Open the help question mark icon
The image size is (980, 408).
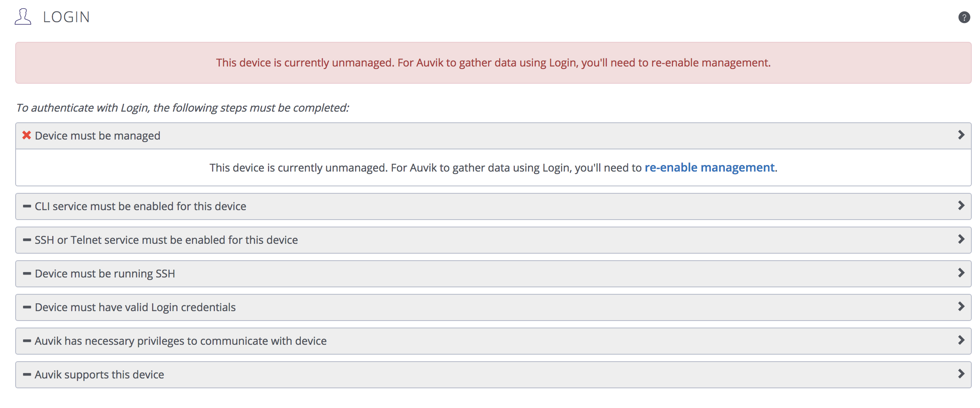[x=964, y=17]
